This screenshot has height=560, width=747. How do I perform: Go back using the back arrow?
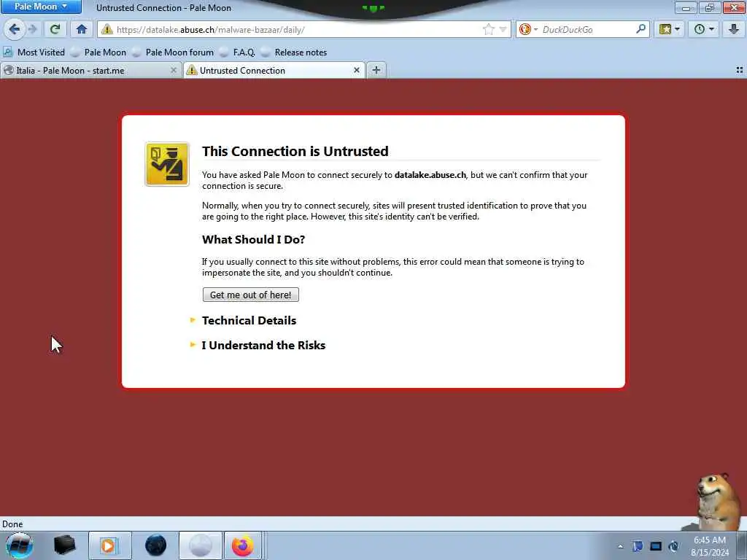(15, 29)
